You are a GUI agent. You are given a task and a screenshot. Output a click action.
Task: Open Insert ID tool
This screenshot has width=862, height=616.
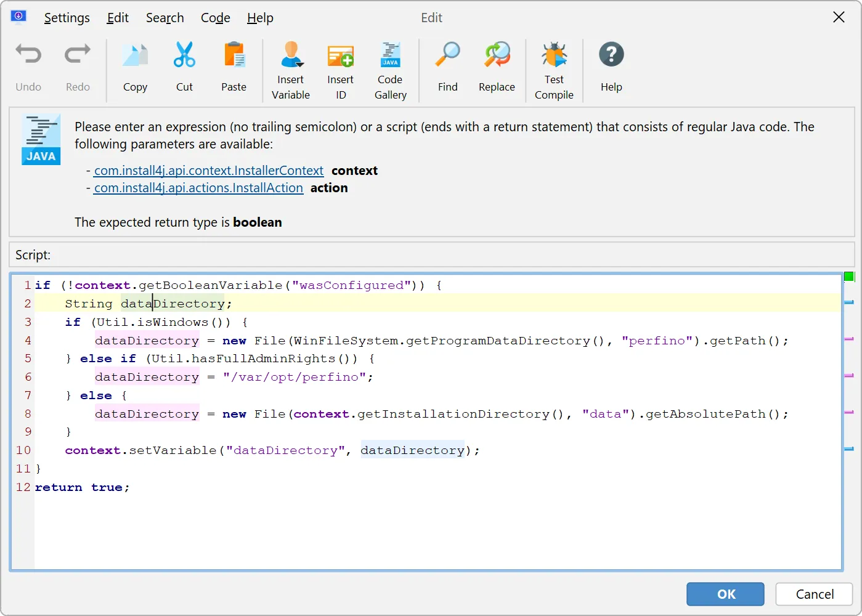tap(341, 55)
